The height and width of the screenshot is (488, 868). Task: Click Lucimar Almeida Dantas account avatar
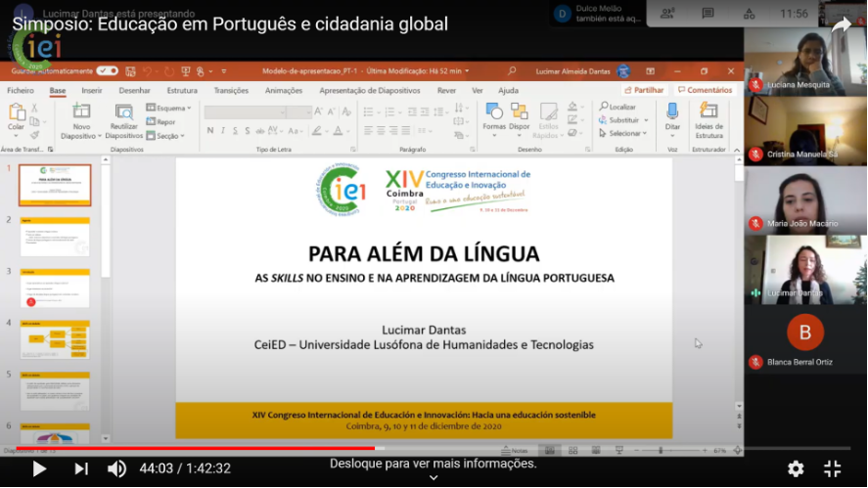coord(624,70)
